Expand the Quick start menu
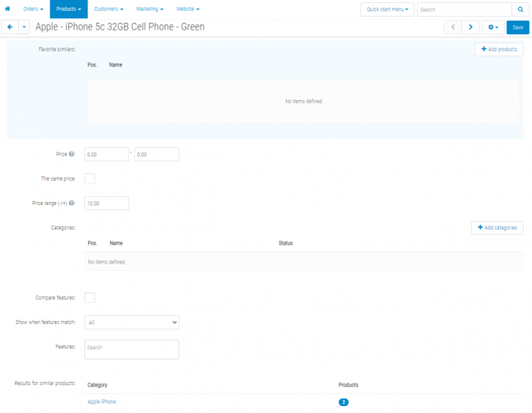The height and width of the screenshot is (413, 532). (x=388, y=9)
